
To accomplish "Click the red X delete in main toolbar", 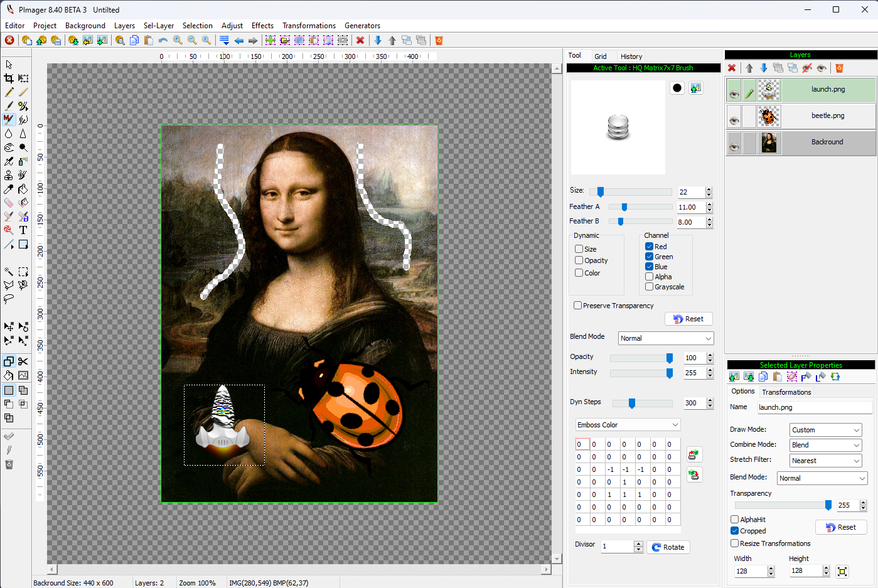I will 360,40.
